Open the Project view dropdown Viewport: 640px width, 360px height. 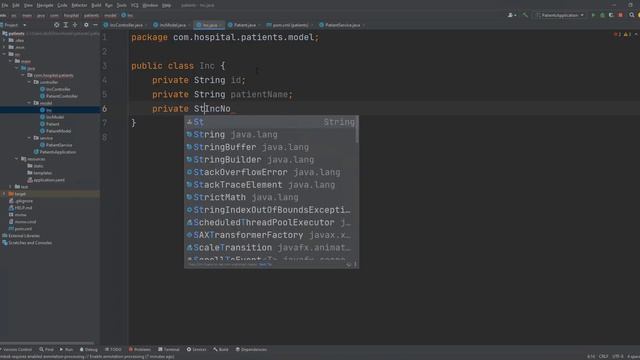pyautogui.click(x=15, y=25)
